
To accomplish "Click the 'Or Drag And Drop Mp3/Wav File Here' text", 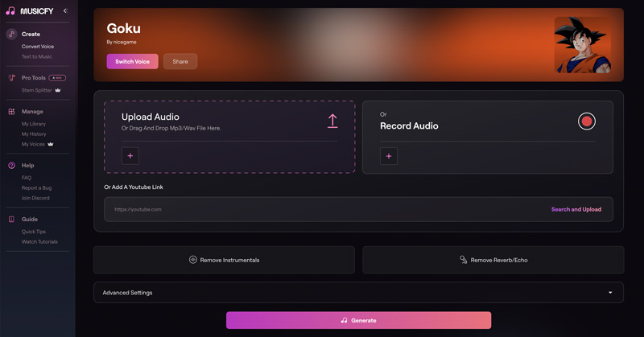I will pyautogui.click(x=171, y=128).
